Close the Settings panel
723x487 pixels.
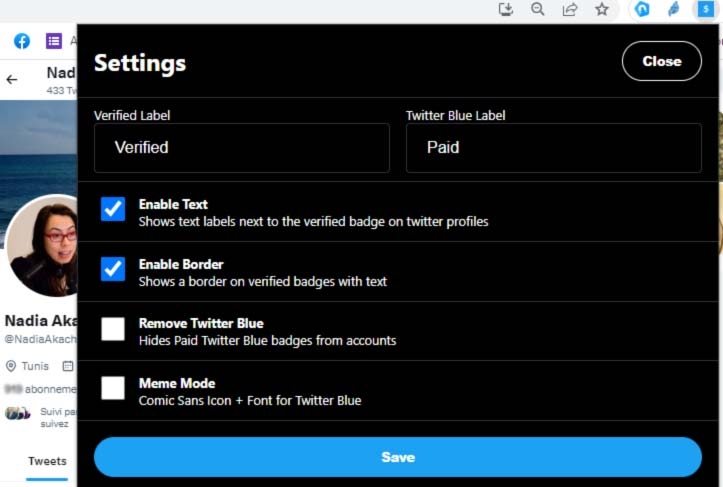662,61
